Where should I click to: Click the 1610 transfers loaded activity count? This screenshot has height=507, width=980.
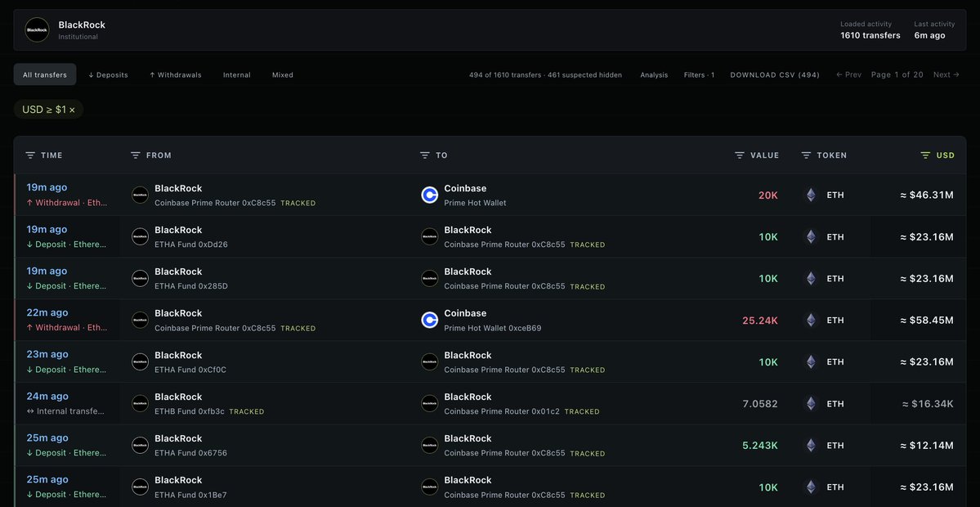pyautogui.click(x=870, y=36)
